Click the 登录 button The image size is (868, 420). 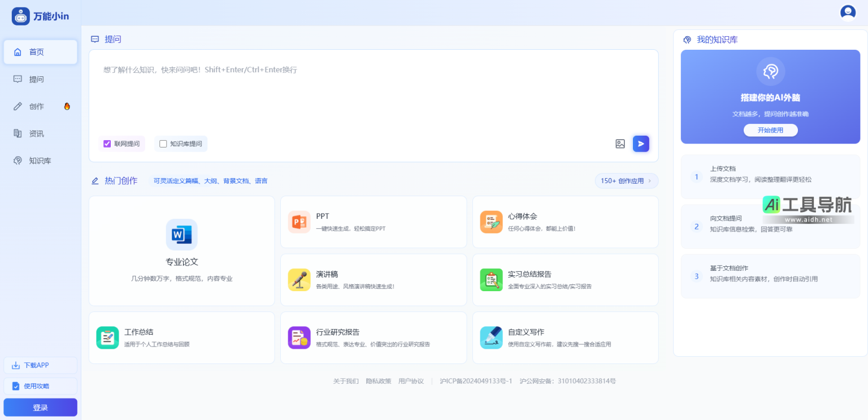[x=40, y=407]
